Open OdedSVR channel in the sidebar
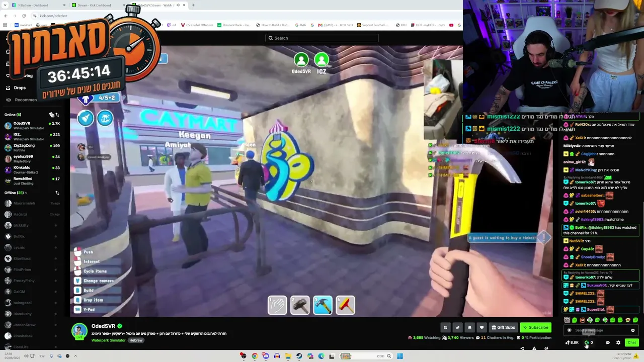Viewport: 644px width, 362px height. click(x=33, y=125)
